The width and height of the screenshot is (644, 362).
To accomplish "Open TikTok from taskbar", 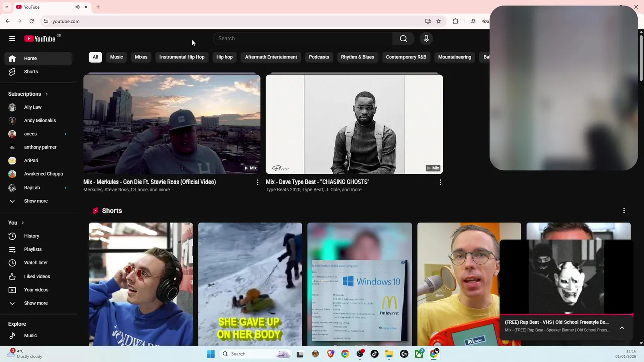I will pos(374,354).
